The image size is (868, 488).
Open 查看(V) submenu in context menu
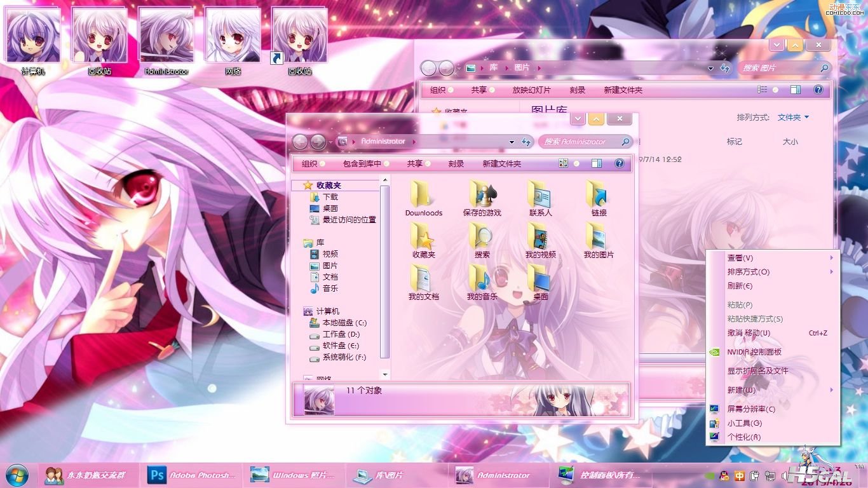tap(773, 257)
